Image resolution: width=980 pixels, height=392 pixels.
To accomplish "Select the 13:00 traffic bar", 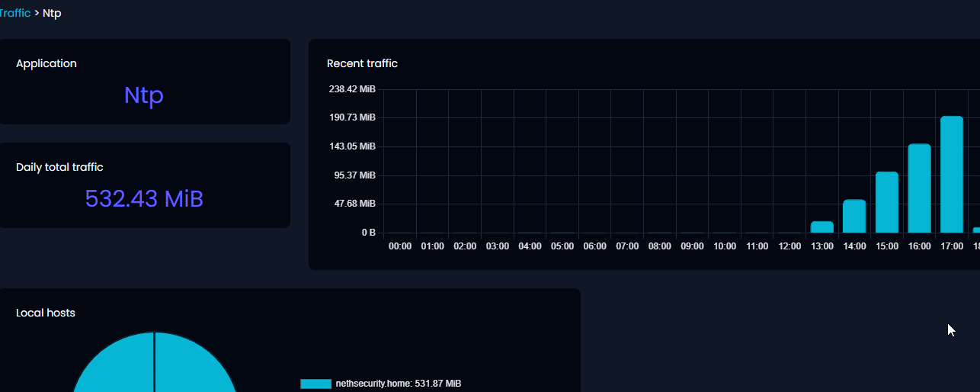I will click(821, 227).
